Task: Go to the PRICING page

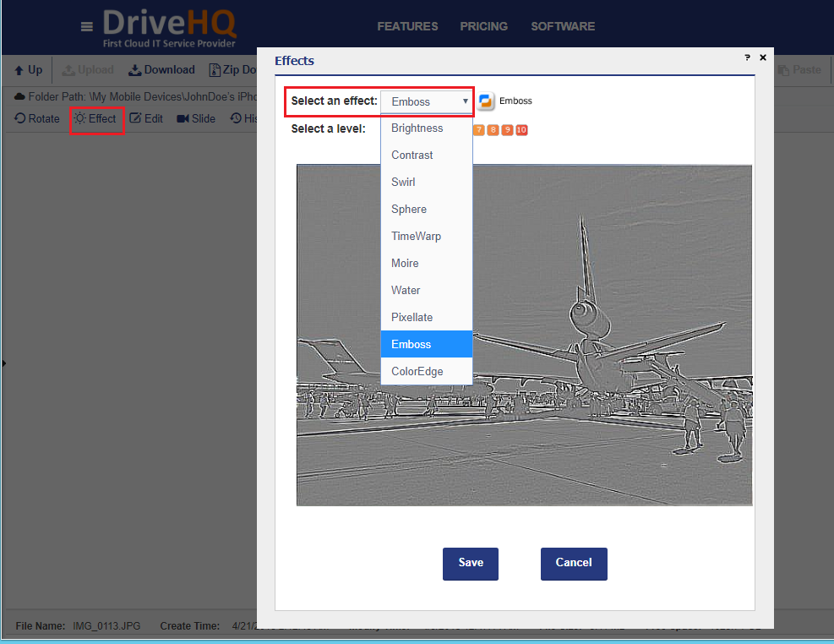Action: click(x=483, y=26)
